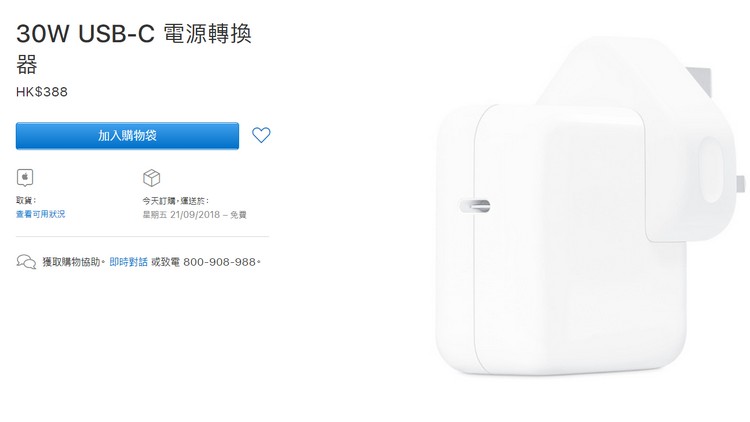Click the Apple Store pickup icon
750x422 pixels.
tap(25, 178)
